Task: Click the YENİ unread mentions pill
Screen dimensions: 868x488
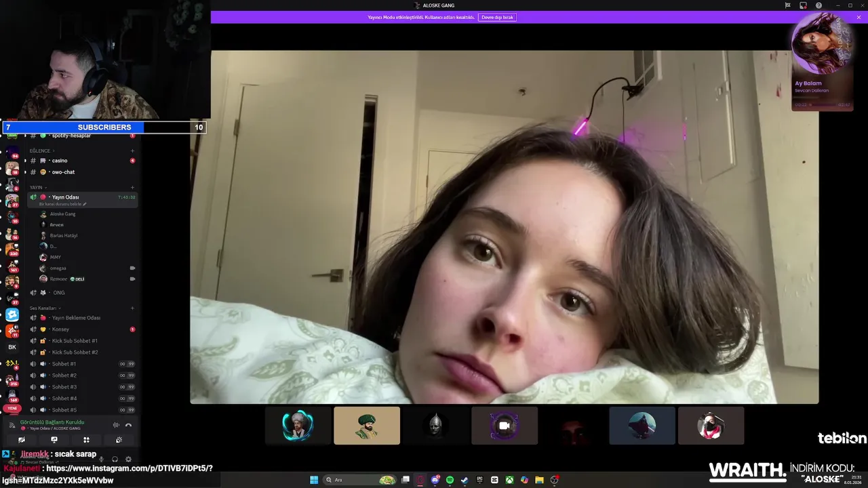Action: [x=12, y=409]
